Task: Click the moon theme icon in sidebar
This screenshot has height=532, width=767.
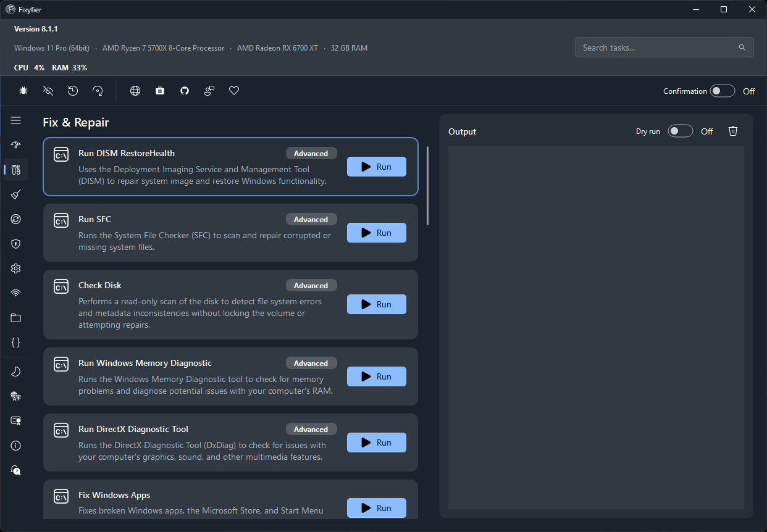Action: [16, 372]
